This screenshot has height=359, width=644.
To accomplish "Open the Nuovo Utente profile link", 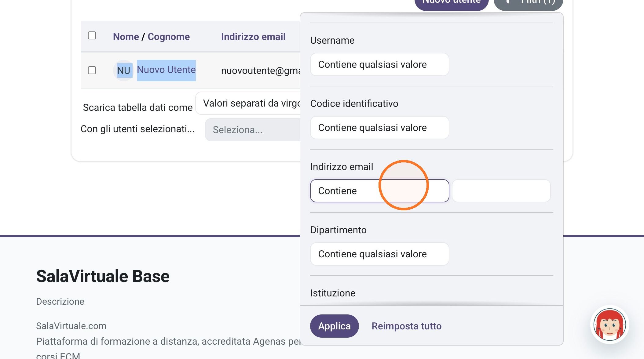I will pyautogui.click(x=166, y=70).
